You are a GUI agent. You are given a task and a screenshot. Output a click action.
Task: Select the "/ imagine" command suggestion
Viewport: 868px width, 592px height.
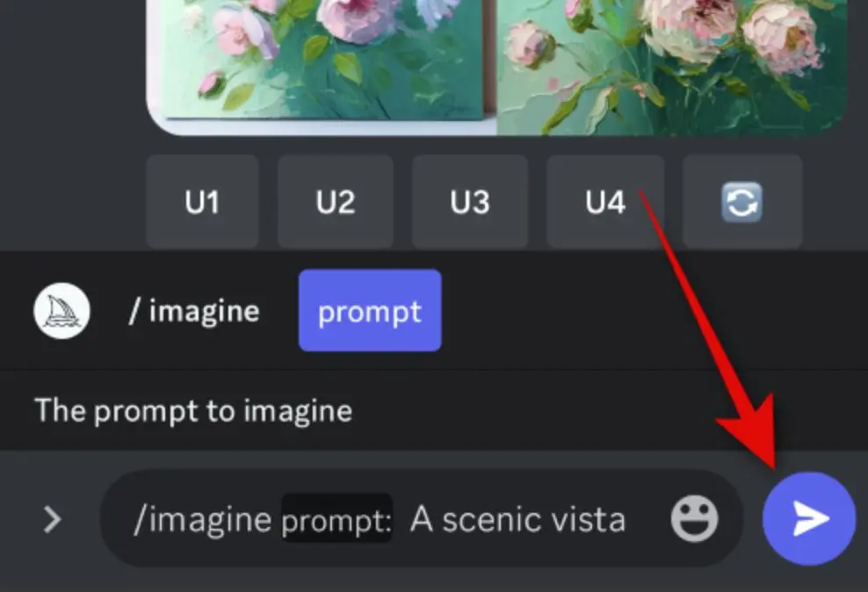coord(194,311)
